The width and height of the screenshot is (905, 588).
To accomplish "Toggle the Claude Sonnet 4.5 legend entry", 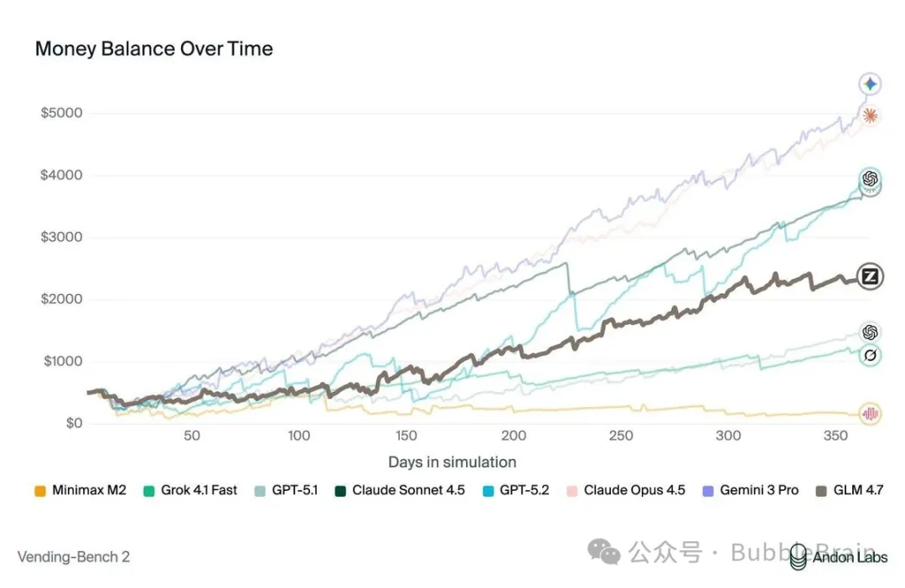I will point(399,490).
